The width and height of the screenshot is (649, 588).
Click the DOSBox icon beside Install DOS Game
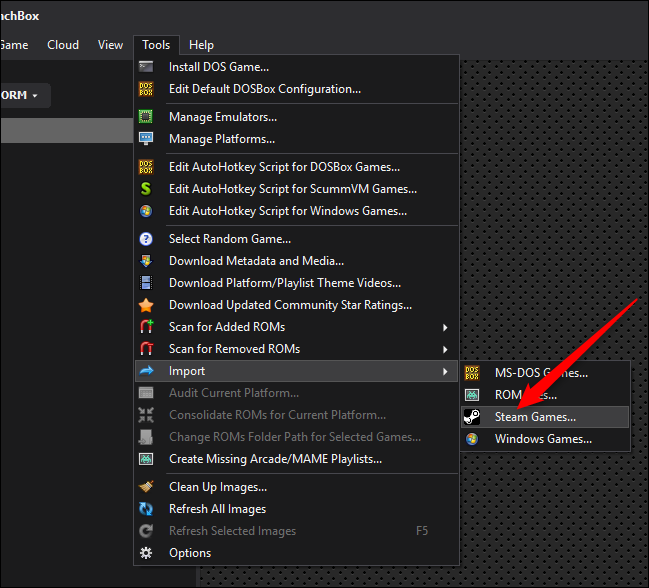(146, 67)
